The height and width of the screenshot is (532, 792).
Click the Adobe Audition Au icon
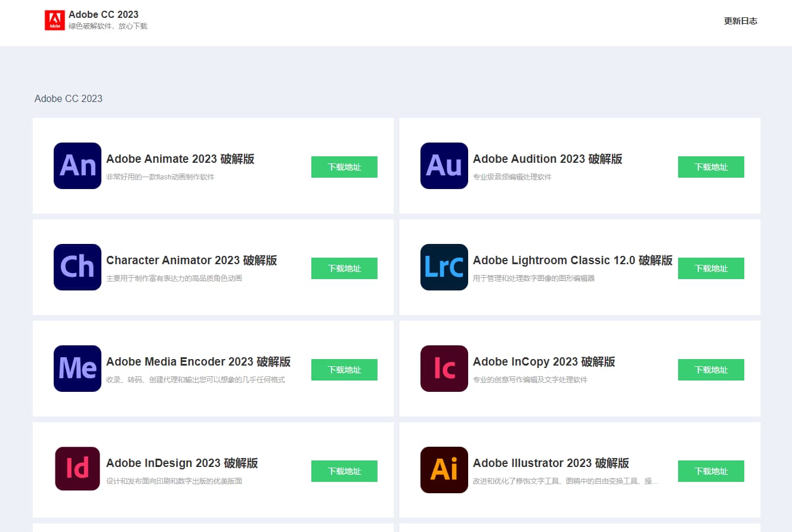click(x=444, y=166)
